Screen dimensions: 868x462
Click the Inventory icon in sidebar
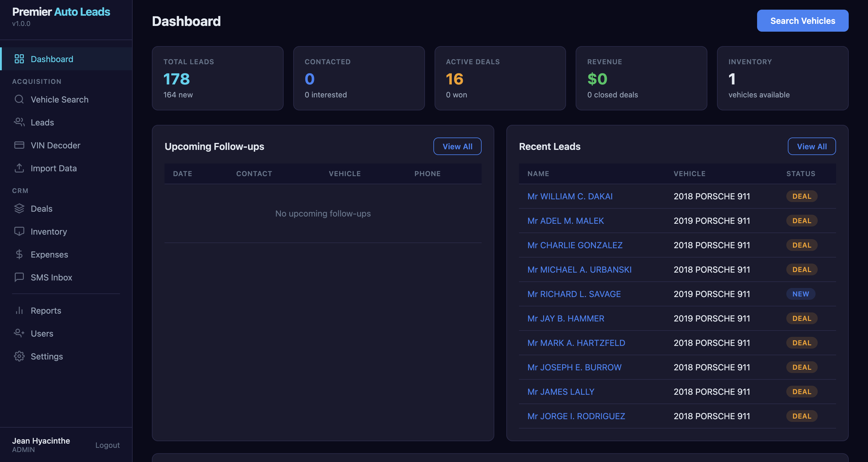click(x=19, y=231)
